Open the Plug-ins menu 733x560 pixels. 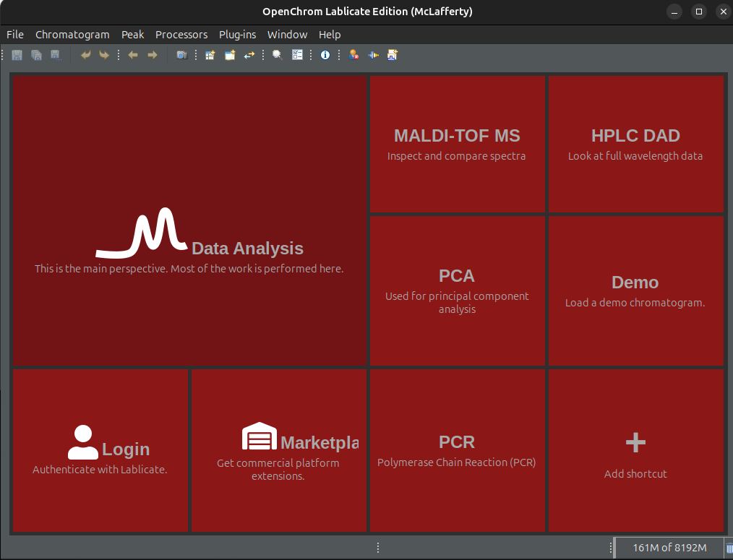[237, 35]
